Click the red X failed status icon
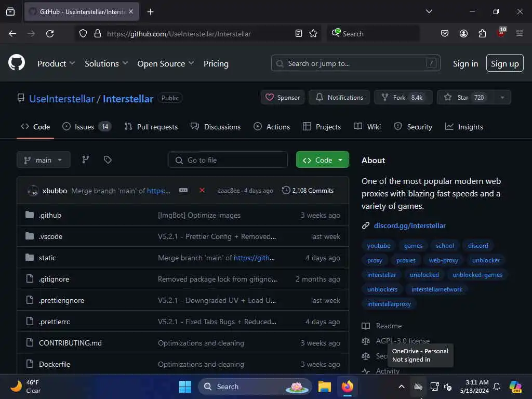Screen dimensions: 532x399 [x=202, y=190]
